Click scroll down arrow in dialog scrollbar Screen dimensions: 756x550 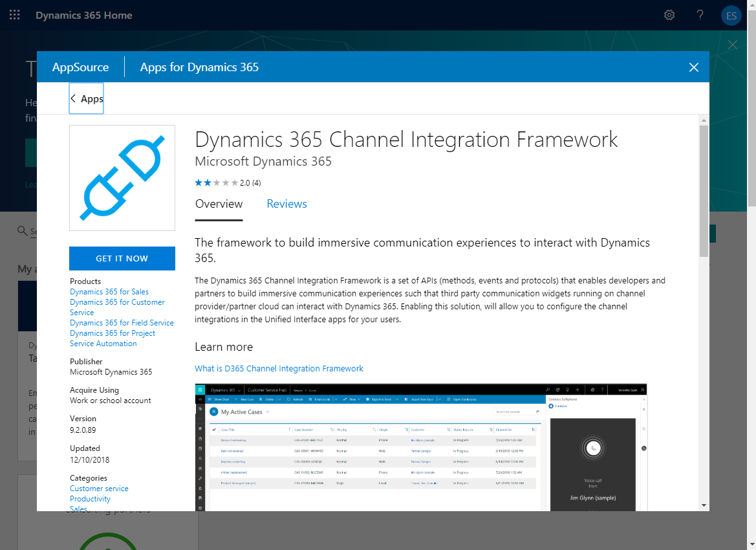(x=704, y=505)
